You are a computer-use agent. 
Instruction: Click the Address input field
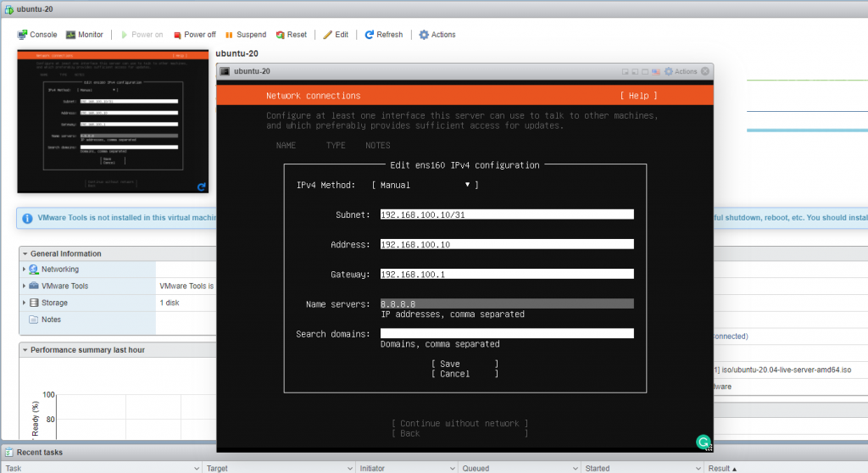click(507, 244)
